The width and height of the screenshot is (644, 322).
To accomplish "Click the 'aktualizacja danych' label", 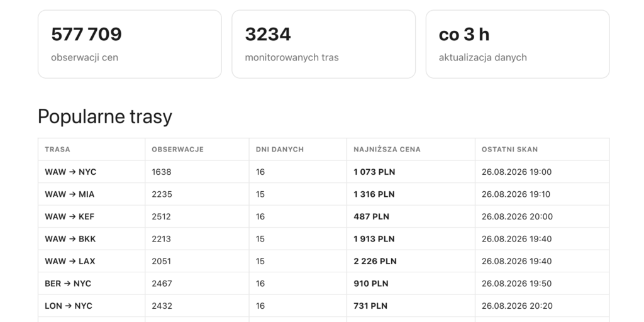I will (x=482, y=57).
